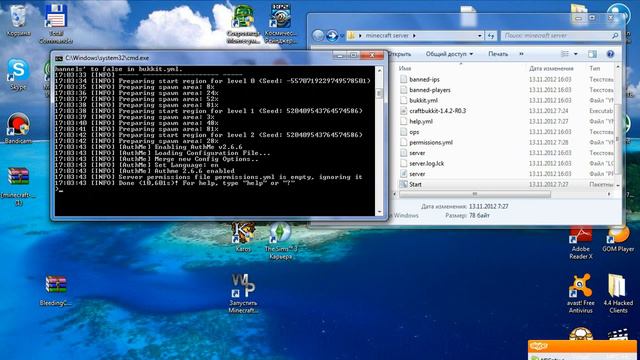
Task: Launch GOM Player desktop icon
Action: point(618,239)
